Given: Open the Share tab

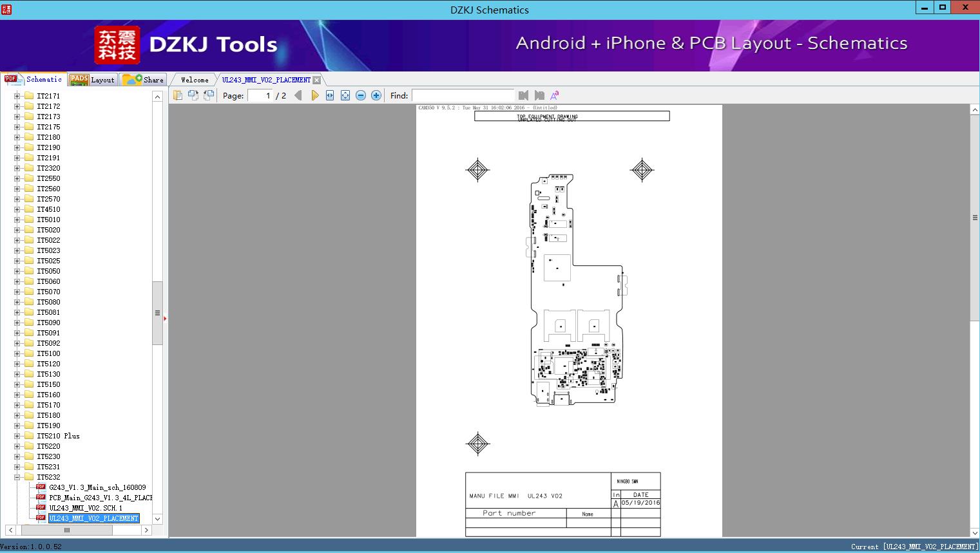Looking at the screenshot, I should [x=144, y=79].
